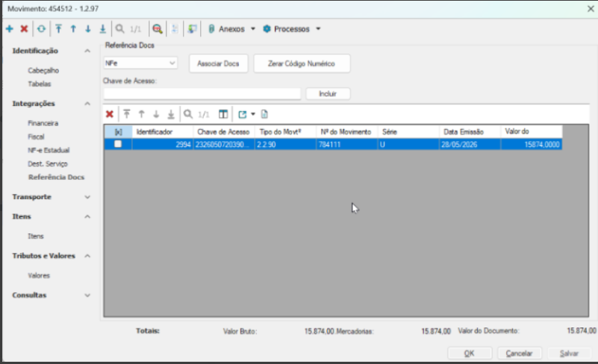The image size is (598, 364).
Task: Go to last record in top toolbar
Action: (102, 29)
